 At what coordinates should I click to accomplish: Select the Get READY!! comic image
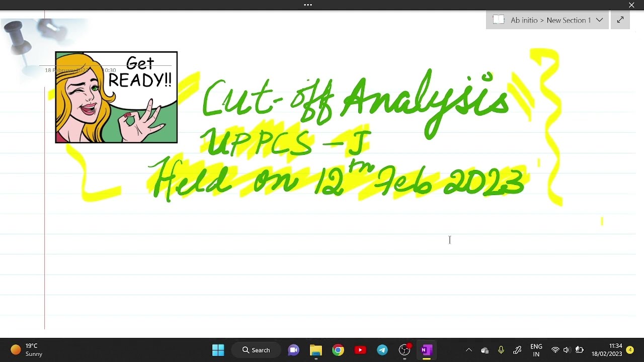tap(116, 97)
